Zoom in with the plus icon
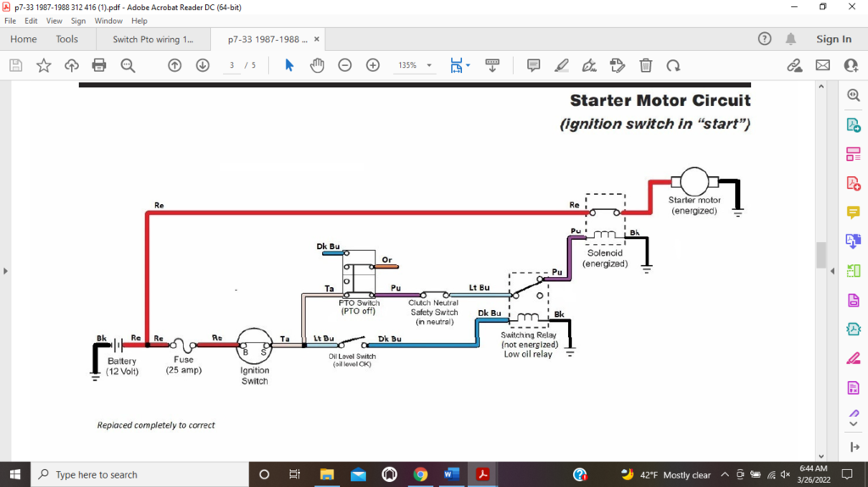 click(373, 65)
